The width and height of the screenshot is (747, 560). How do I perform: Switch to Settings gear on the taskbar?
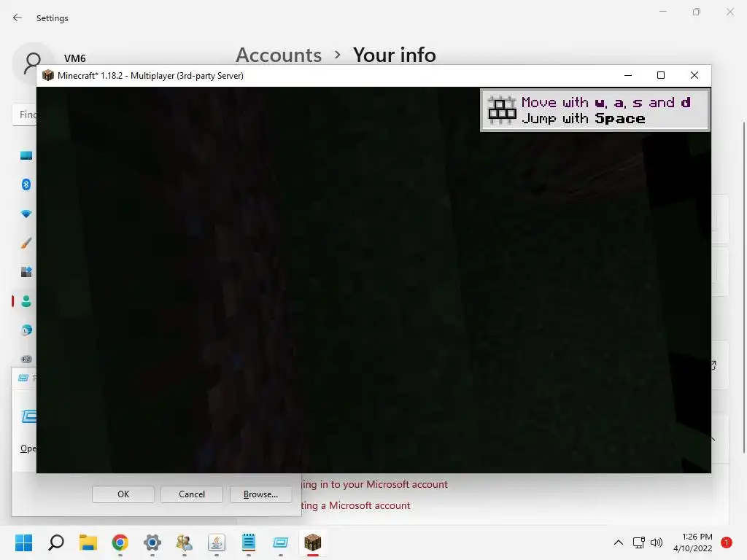[152, 542]
